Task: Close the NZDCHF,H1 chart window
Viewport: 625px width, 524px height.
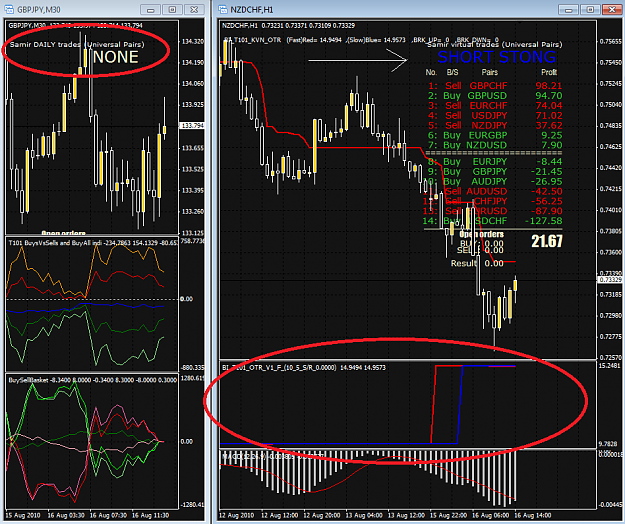Action: coord(612,10)
